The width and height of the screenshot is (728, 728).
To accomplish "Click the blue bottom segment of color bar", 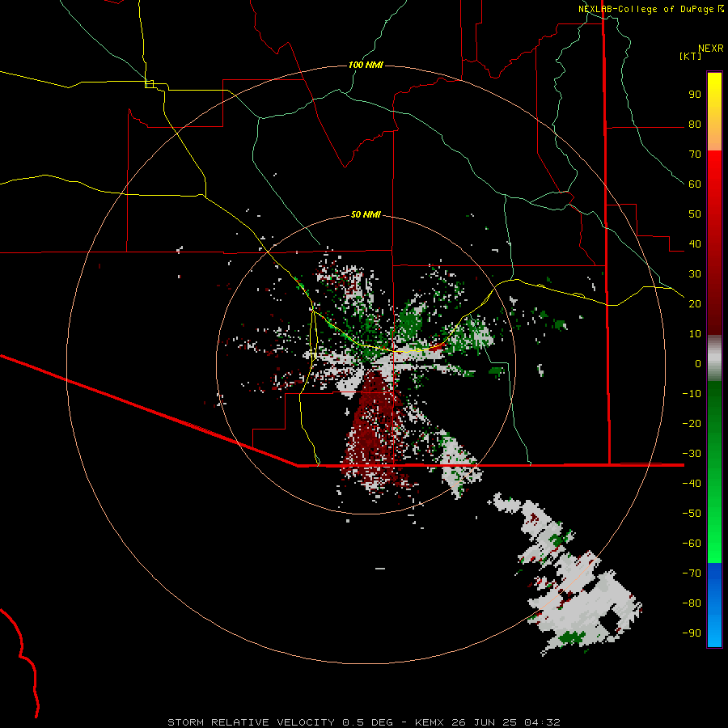I will click(714, 605).
